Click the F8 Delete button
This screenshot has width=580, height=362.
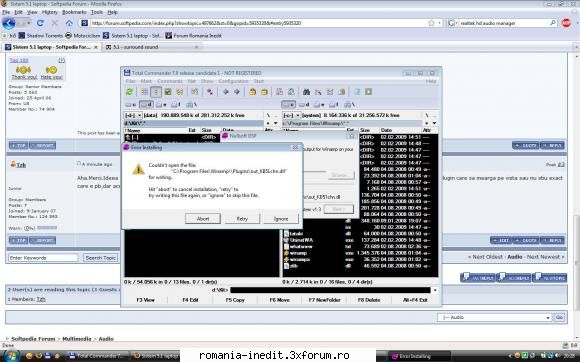tap(369, 300)
